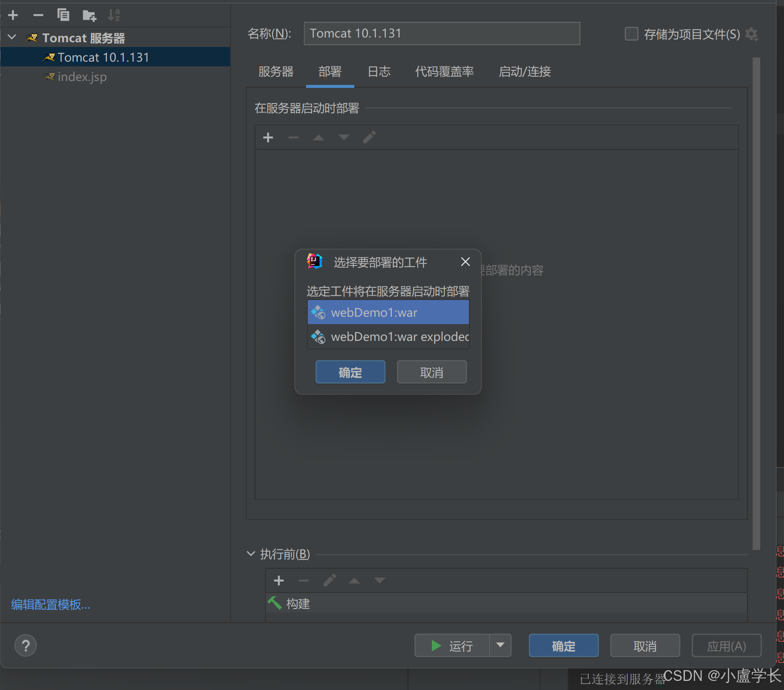Select the 构建 before-launch task
The width and height of the screenshot is (784, 690).
point(506,603)
